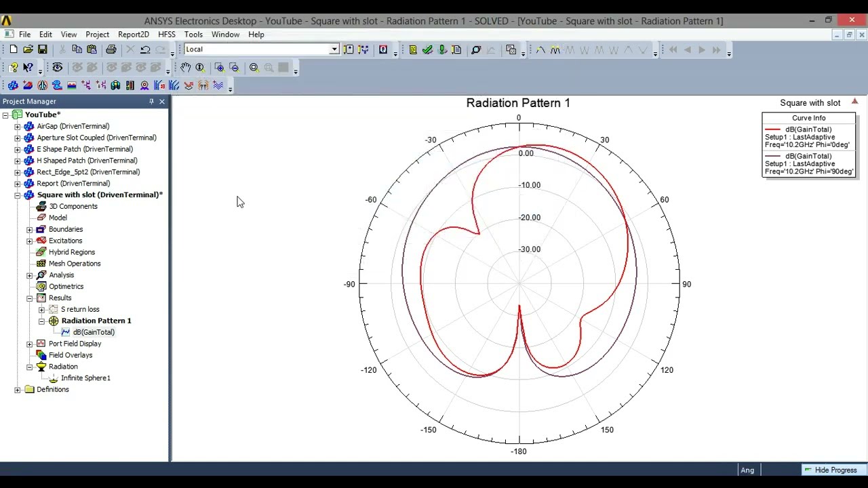
Task: Collapse Square with slot design node
Action: point(18,195)
